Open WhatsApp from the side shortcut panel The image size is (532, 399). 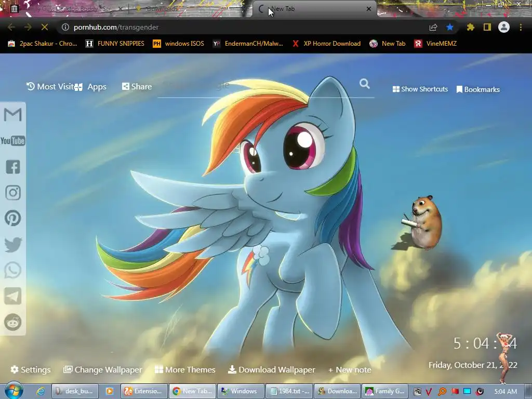[x=13, y=270]
